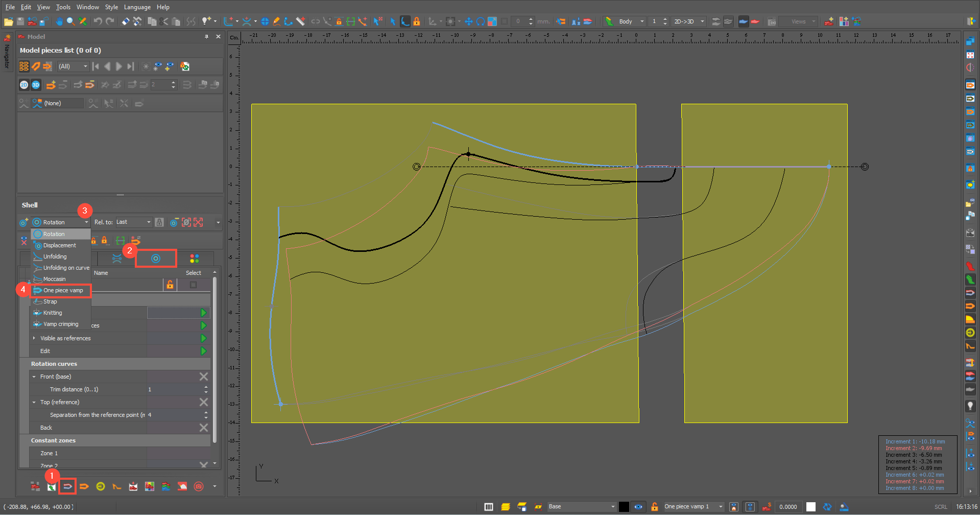Click the 3D view button in Model panel
Image resolution: width=980 pixels, height=515 pixels.
pyautogui.click(x=36, y=85)
